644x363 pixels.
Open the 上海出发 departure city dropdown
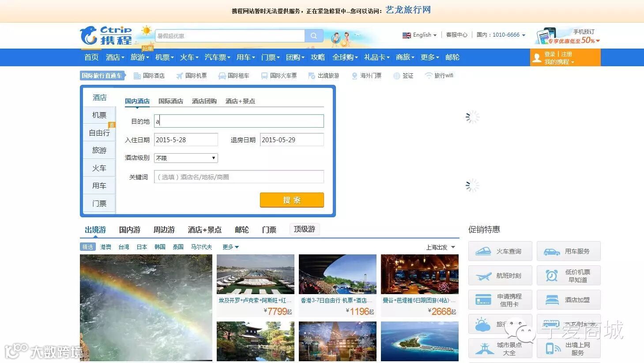(x=441, y=247)
